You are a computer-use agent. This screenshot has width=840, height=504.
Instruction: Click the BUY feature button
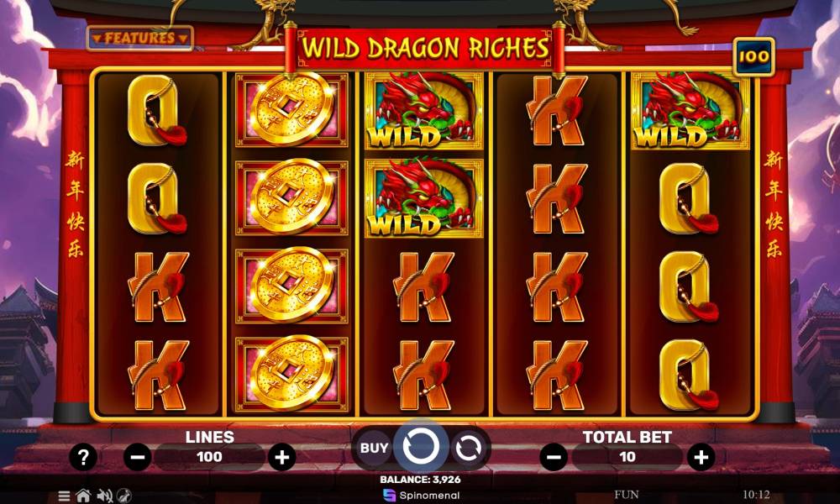374,448
